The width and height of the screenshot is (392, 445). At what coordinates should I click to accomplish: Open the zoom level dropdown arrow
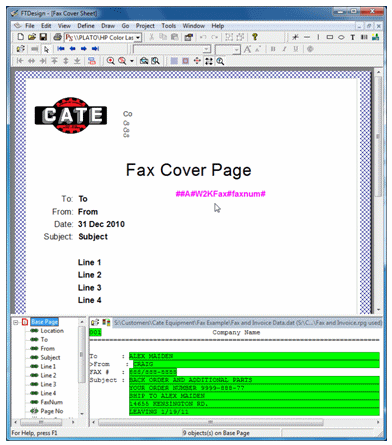(132, 61)
